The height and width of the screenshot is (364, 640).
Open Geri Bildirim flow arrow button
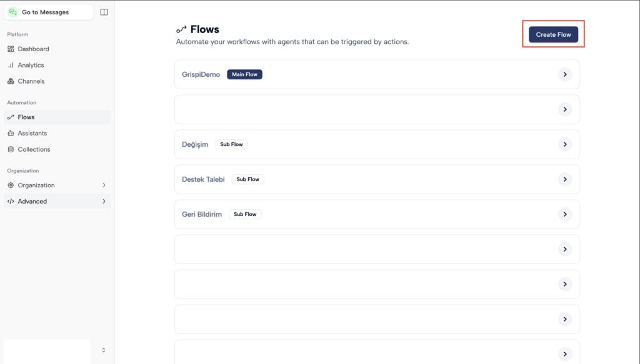[x=564, y=214]
